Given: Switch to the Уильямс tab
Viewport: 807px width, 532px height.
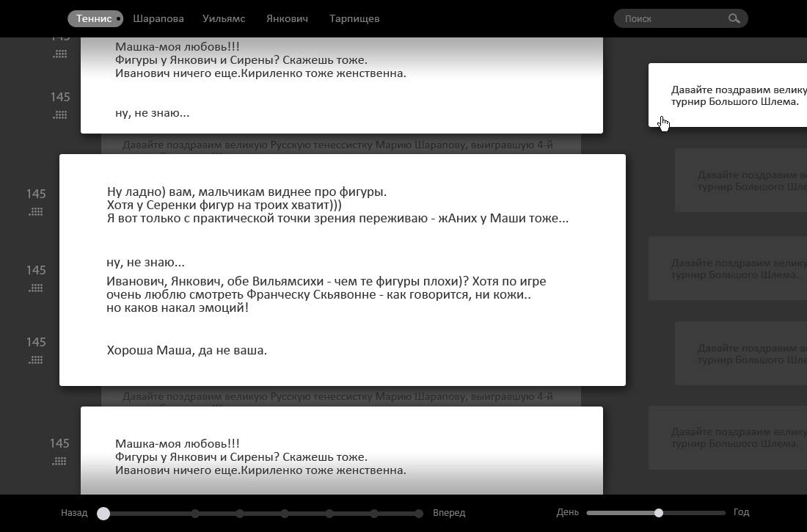Looking at the screenshot, I should point(224,18).
